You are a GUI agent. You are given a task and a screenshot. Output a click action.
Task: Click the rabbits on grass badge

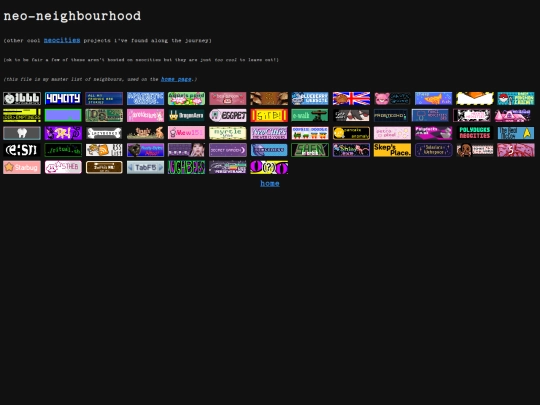145,133
